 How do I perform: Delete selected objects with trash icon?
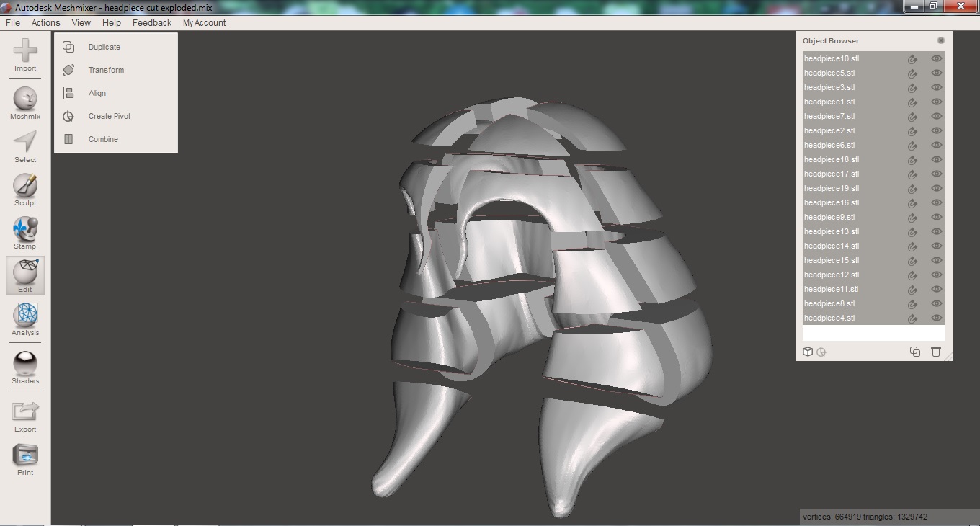point(935,352)
